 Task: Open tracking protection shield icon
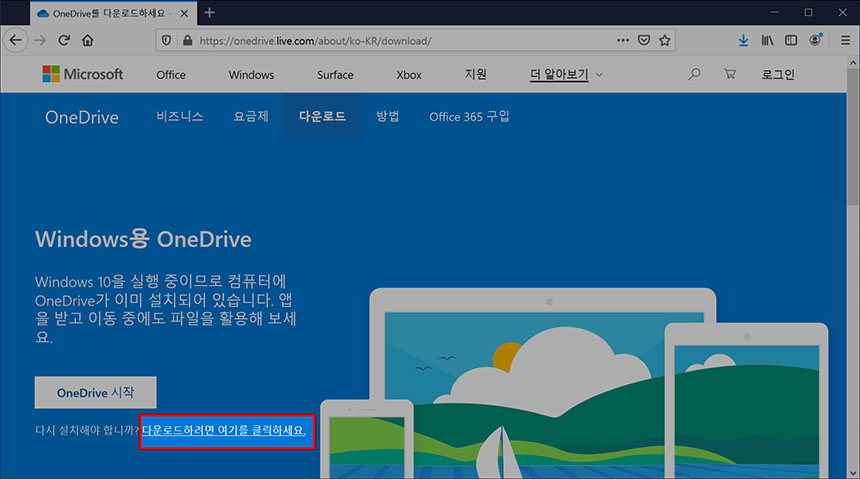point(166,41)
